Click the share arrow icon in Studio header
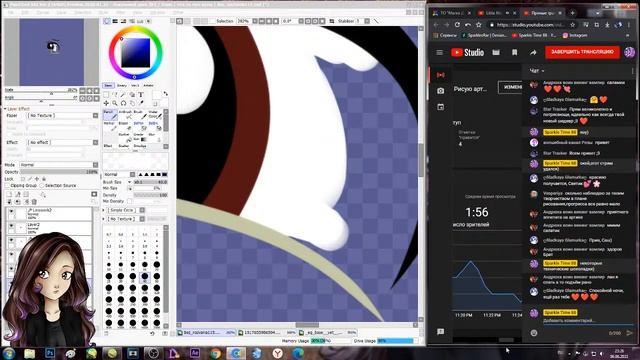The height and width of the screenshot is (360, 640). [533, 52]
